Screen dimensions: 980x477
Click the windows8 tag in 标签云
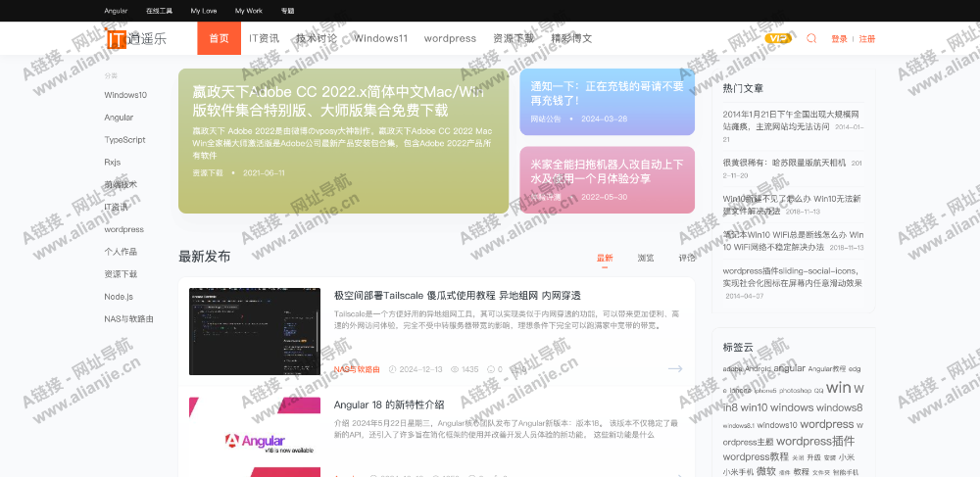840,407
